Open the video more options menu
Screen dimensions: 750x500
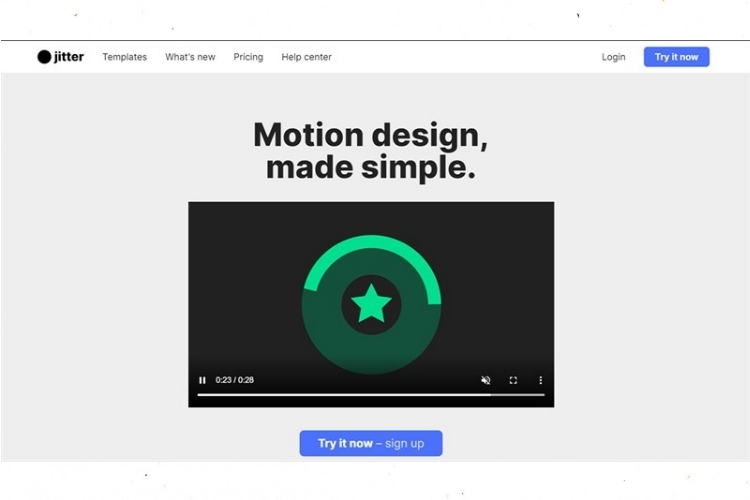coord(540,380)
